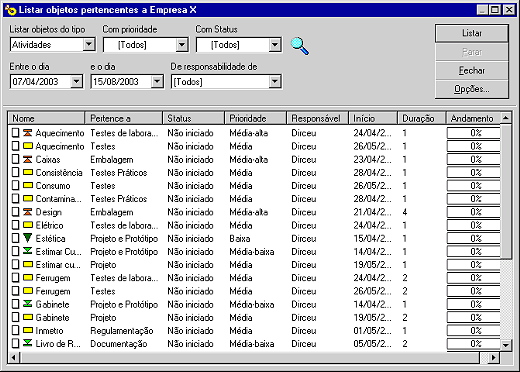Click the Listar button
This screenshot has height=372, width=520.
[472, 33]
